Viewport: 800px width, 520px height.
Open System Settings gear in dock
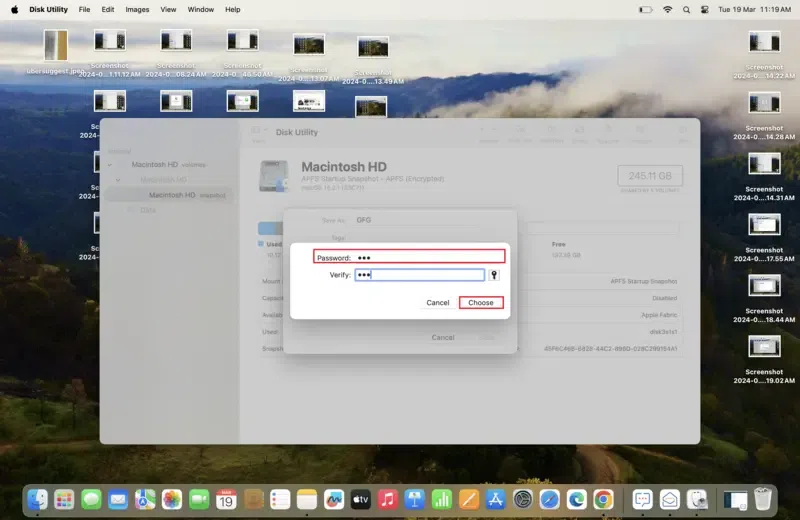coord(522,500)
